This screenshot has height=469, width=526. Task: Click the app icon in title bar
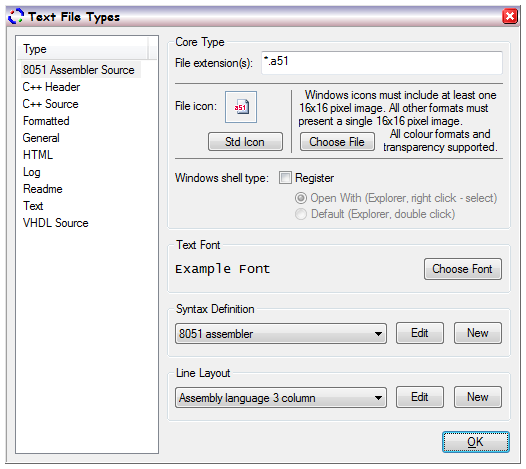(x=16, y=16)
